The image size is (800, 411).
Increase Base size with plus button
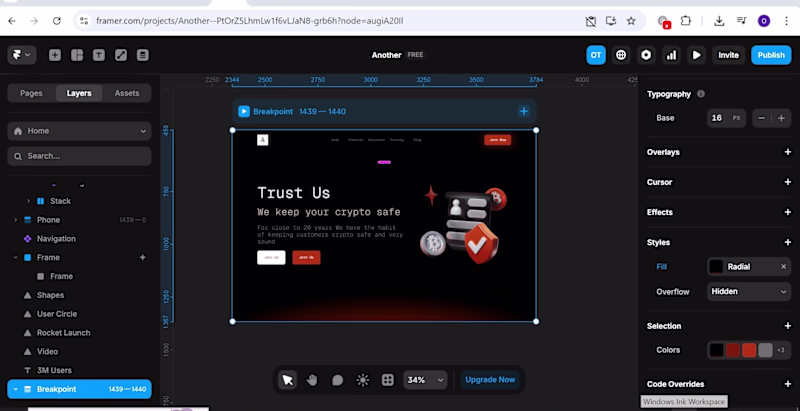coord(781,118)
